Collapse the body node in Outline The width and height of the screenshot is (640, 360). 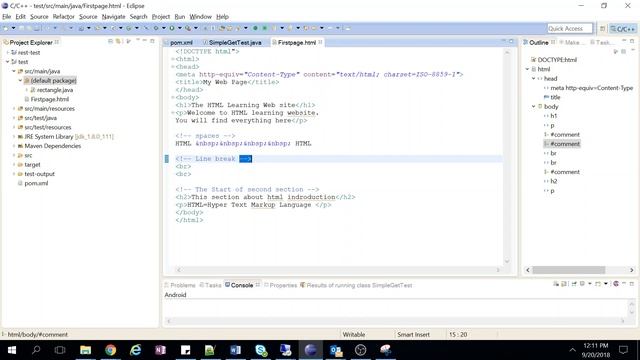coord(533,106)
